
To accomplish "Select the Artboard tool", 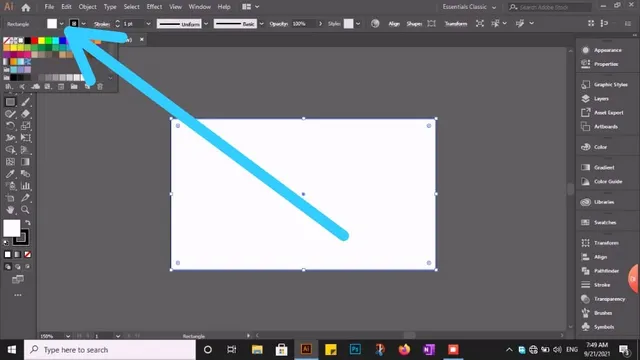I will pyautogui.click(x=10, y=198).
